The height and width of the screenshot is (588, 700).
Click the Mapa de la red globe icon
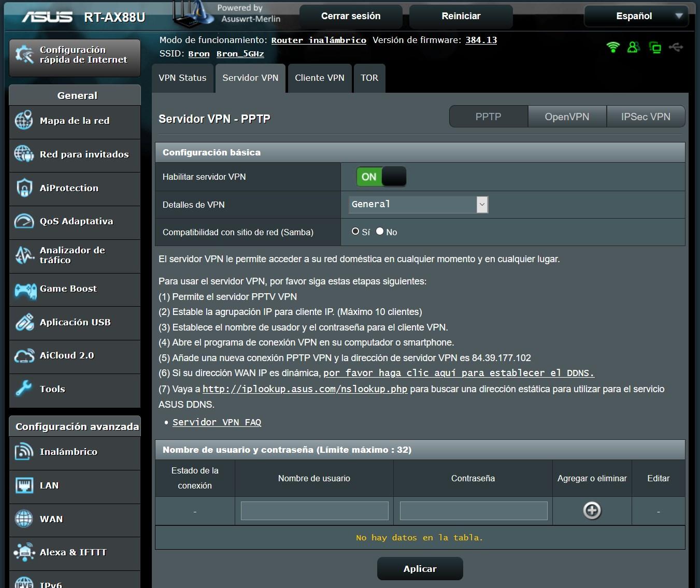click(24, 120)
